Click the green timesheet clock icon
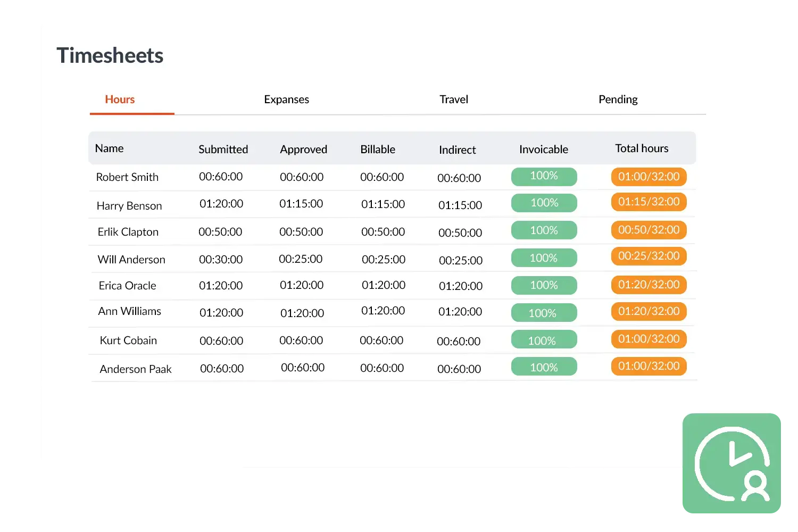This screenshot has height=532, width=798. pos(732,463)
